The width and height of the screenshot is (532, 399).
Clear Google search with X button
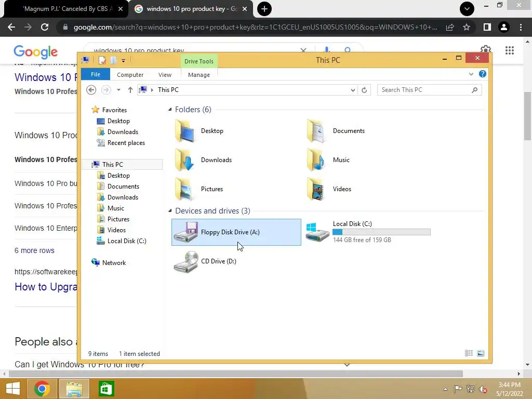303,50
